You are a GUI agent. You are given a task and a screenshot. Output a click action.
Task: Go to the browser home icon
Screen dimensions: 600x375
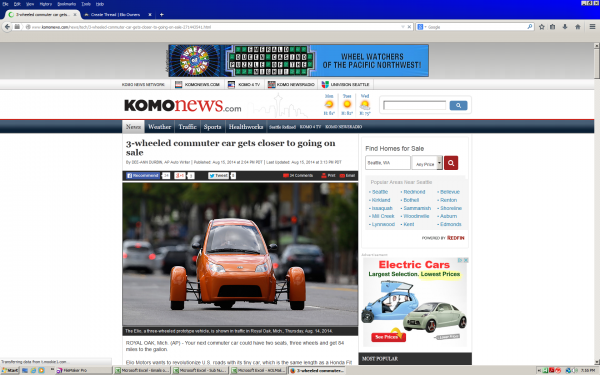pyautogui.click(x=578, y=27)
